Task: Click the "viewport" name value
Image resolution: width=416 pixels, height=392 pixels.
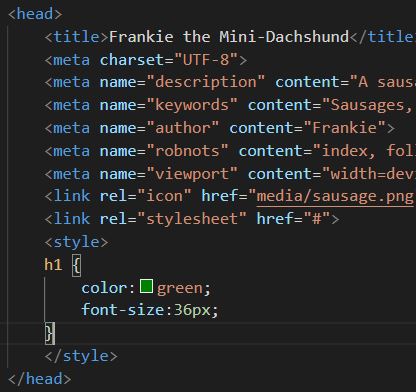Action: pyautogui.click(x=192, y=174)
